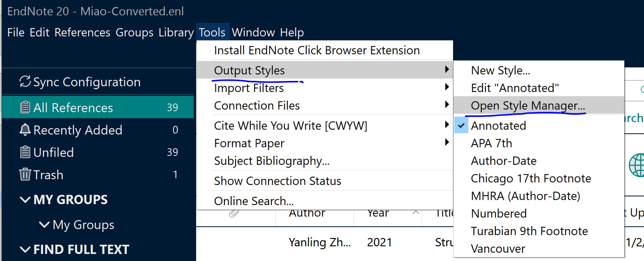Collapse the MY GROUPS section
The image size is (644, 261).
(25, 200)
